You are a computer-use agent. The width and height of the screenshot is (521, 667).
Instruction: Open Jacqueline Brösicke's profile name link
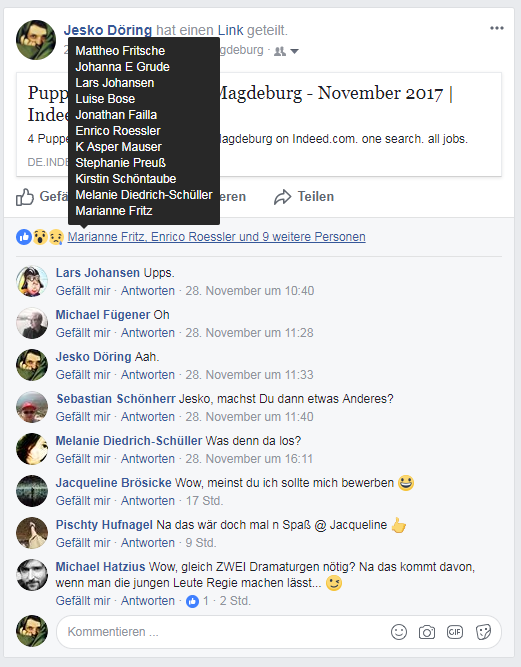[114, 483]
